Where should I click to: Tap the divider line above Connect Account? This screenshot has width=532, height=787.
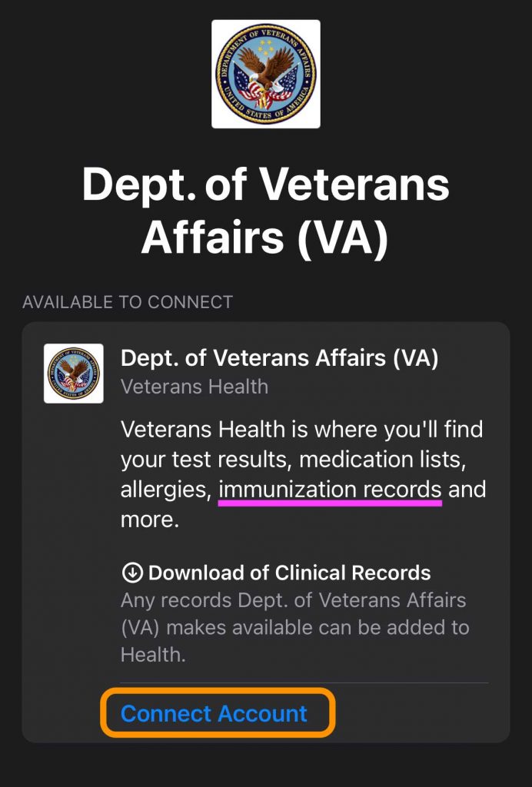click(304, 682)
